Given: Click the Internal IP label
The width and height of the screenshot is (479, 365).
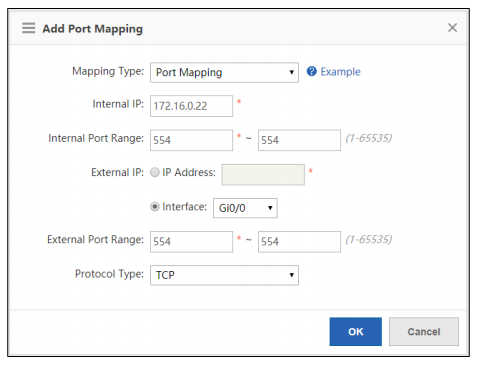Looking at the screenshot, I should point(118,104).
